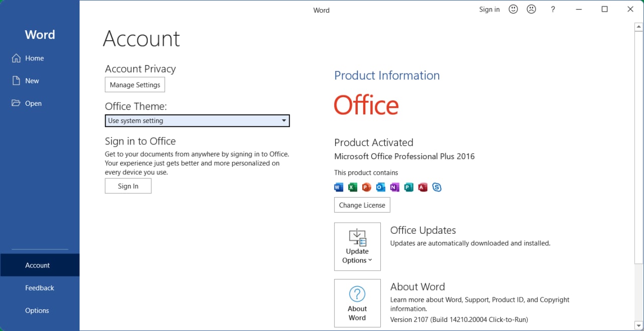The height and width of the screenshot is (331, 644).
Task: Send a frown with the sad face icon
Action: (531, 9)
